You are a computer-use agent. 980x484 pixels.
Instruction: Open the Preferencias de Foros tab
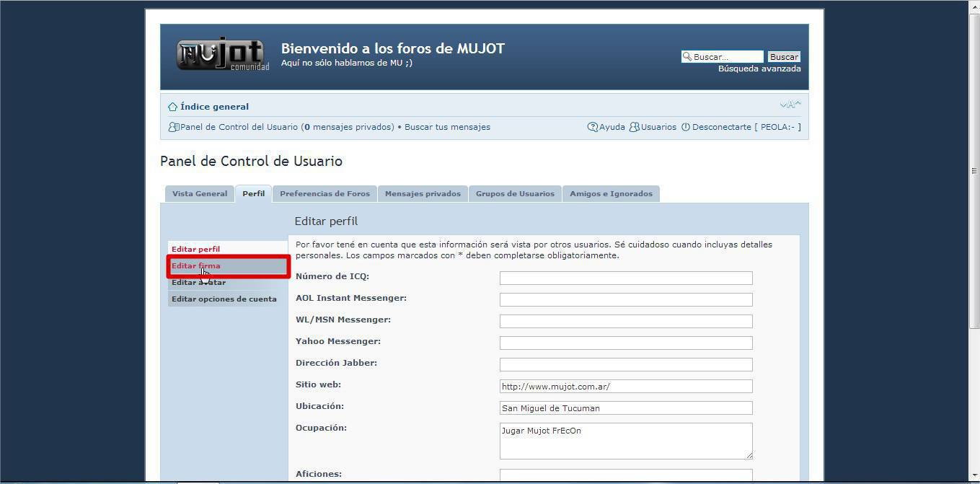point(325,194)
